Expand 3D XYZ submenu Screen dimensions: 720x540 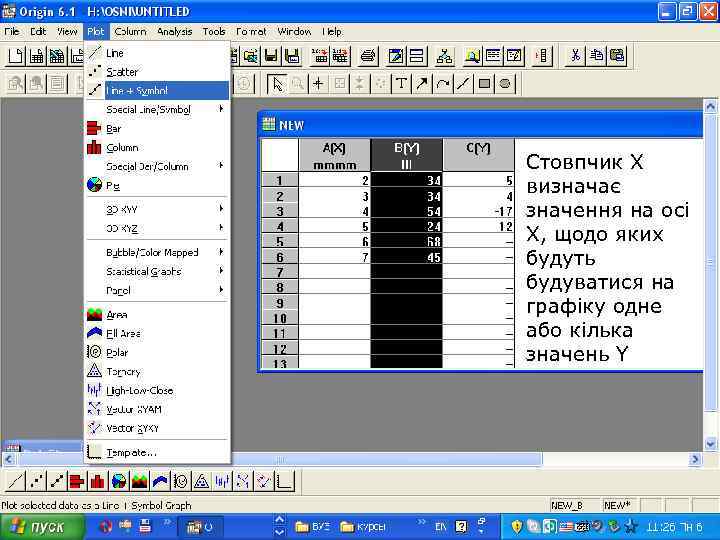(157, 228)
